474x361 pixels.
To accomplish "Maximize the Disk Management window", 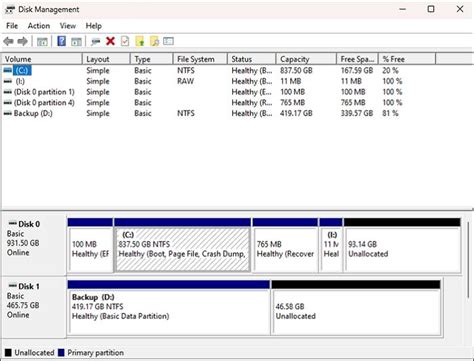I will 431,9.
